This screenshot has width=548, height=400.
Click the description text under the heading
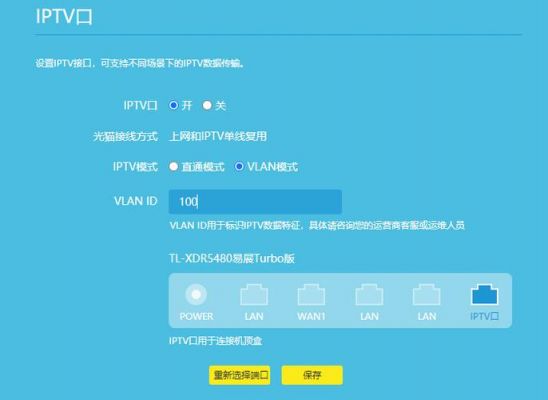[x=140, y=64]
